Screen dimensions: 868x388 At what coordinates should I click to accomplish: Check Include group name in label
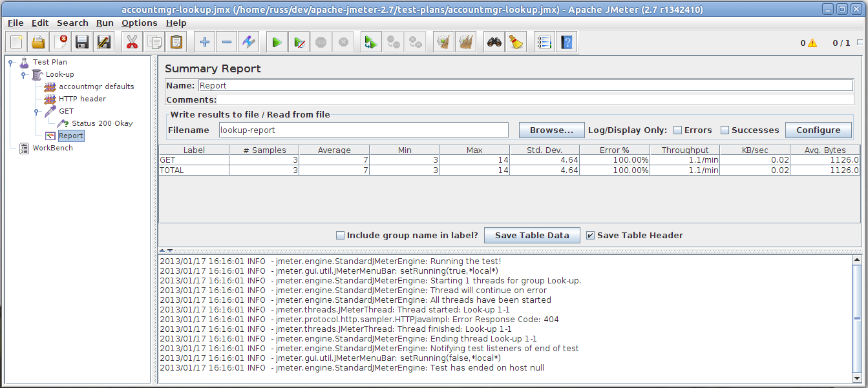coord(341,236)
